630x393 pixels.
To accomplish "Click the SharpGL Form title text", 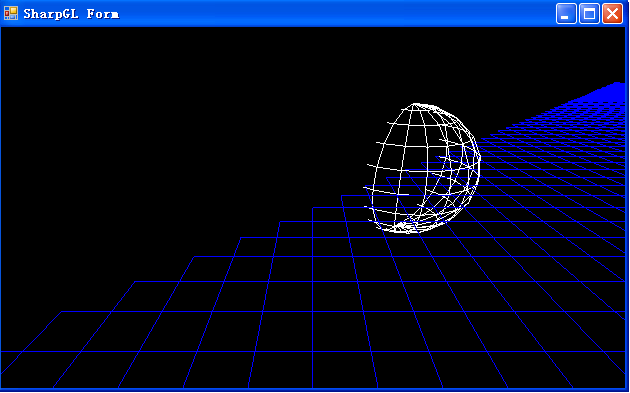I will (71, 14).
